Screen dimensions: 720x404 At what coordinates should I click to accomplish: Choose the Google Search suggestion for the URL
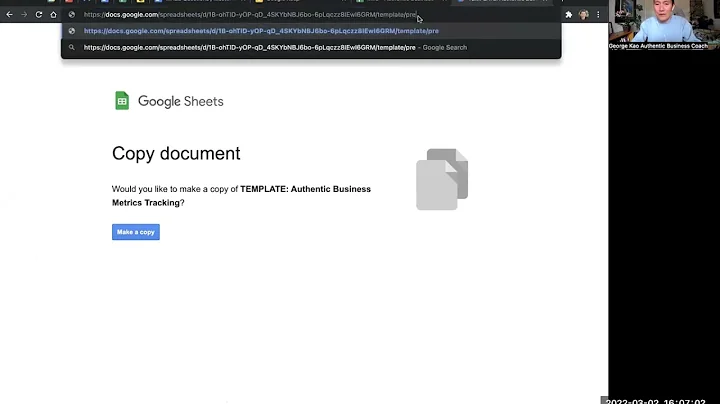coord(311,47)
